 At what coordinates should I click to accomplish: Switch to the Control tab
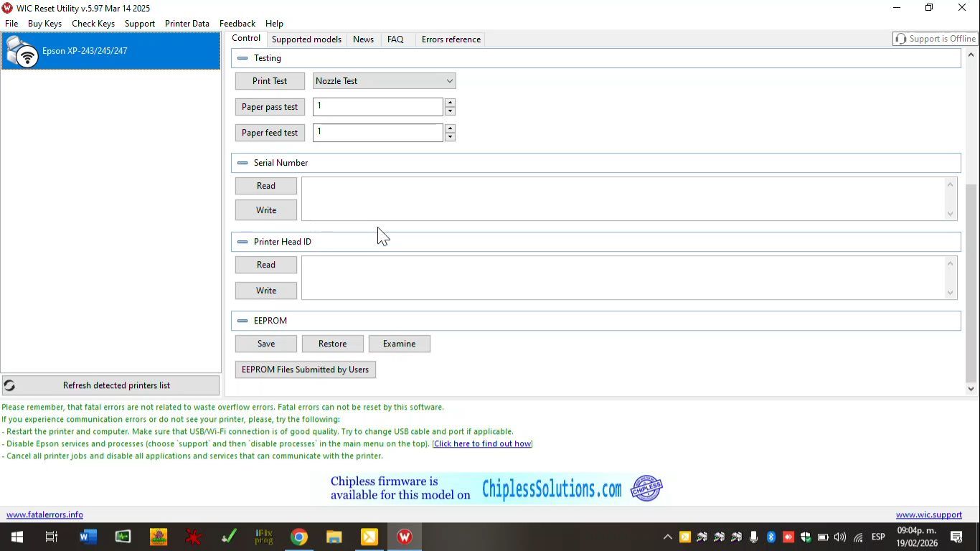tap(246, 39)
